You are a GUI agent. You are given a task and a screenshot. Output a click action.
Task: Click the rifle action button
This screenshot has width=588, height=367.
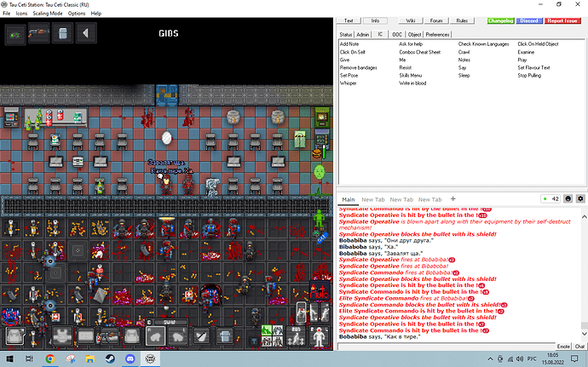pos(38,34)
